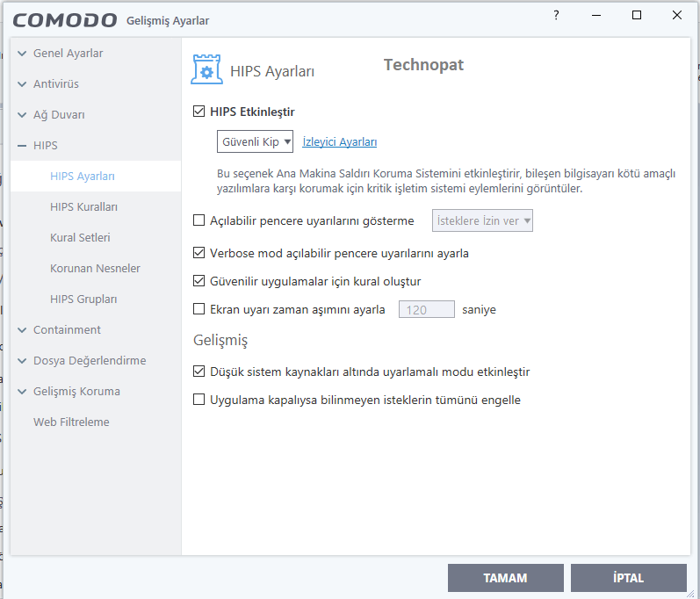Screen dimensions: 700x599
Task: Open Korunan Nesneler page
Action: click(96, 268)
